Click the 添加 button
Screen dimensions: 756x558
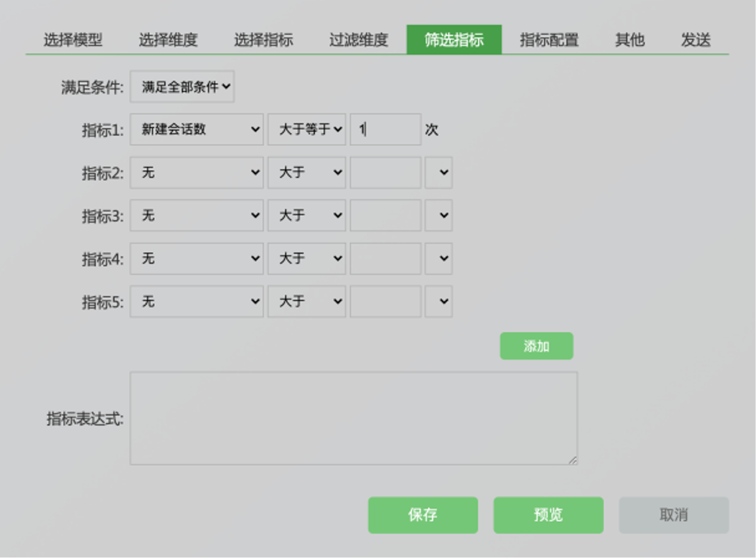coord(536,346)
